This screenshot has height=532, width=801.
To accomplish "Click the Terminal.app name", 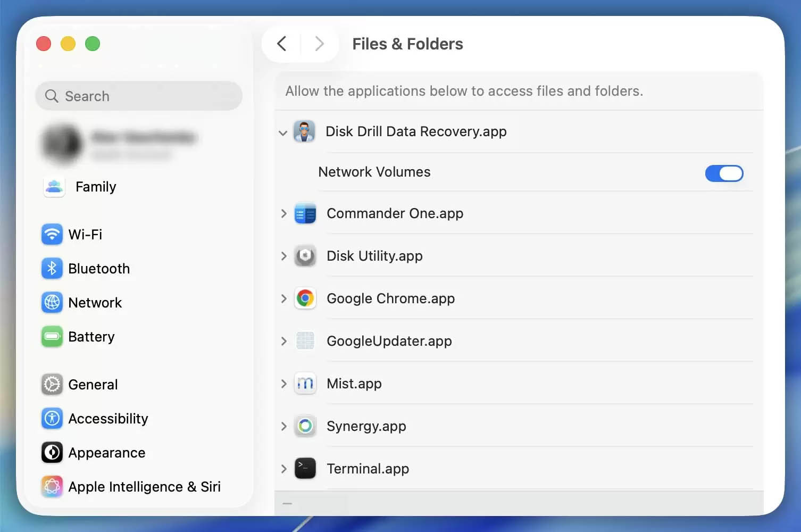I will (x=368, y=469).
